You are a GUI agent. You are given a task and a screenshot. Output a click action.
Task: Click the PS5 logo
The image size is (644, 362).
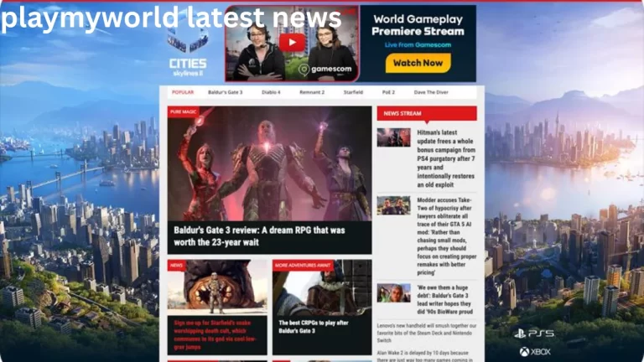[x=534, y=334]
